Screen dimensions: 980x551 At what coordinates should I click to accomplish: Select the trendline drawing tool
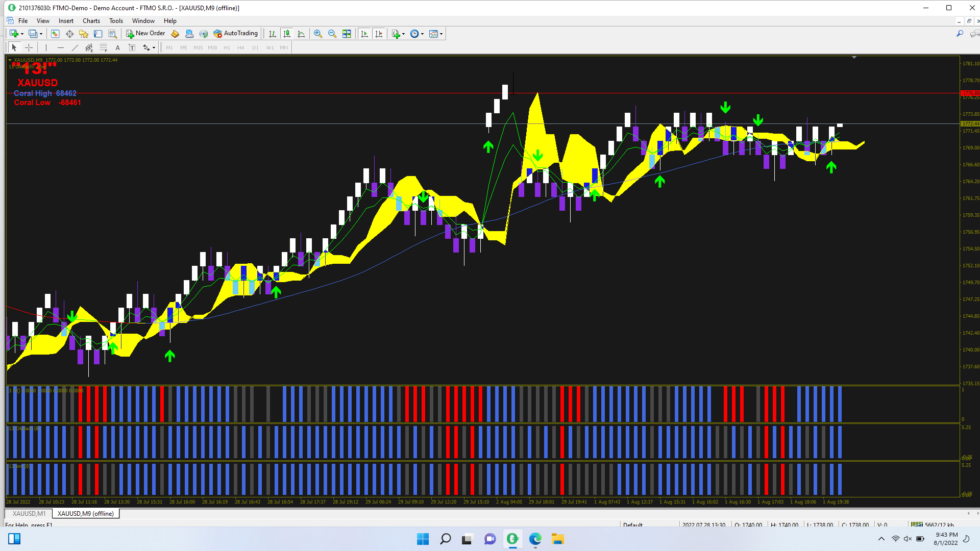(75, 47)
